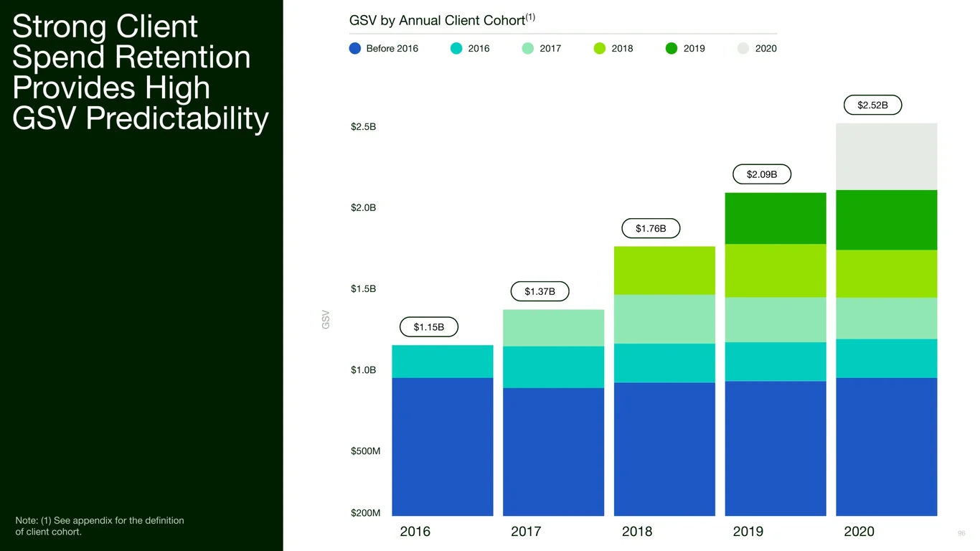The height and width of the screenshot is (551, 980).
Task: Click the teal 2016 cohort segment in 2018 bar
Action: tap(664, 363)
